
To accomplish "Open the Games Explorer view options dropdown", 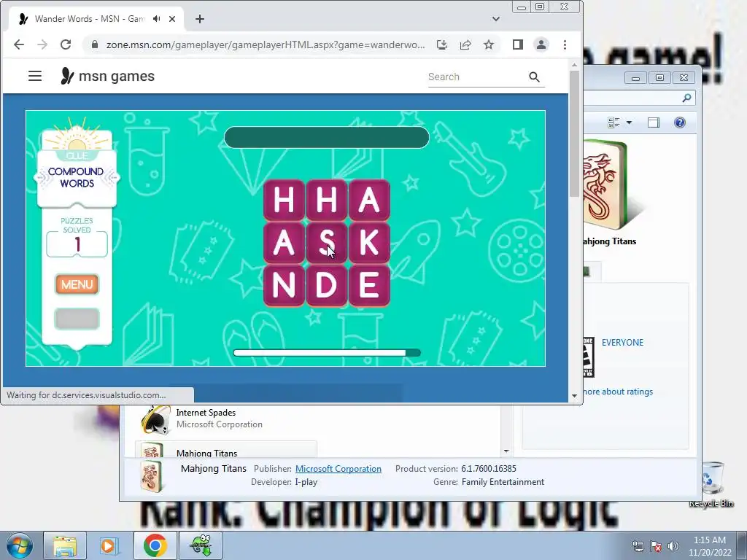I will coord(629,122).
